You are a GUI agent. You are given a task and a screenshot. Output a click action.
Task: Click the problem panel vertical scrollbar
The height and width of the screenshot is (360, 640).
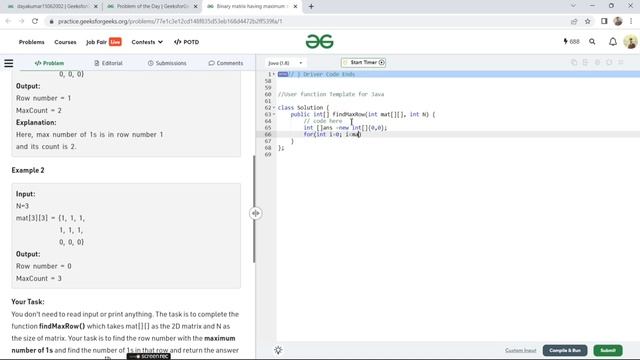tap(254, 209)
